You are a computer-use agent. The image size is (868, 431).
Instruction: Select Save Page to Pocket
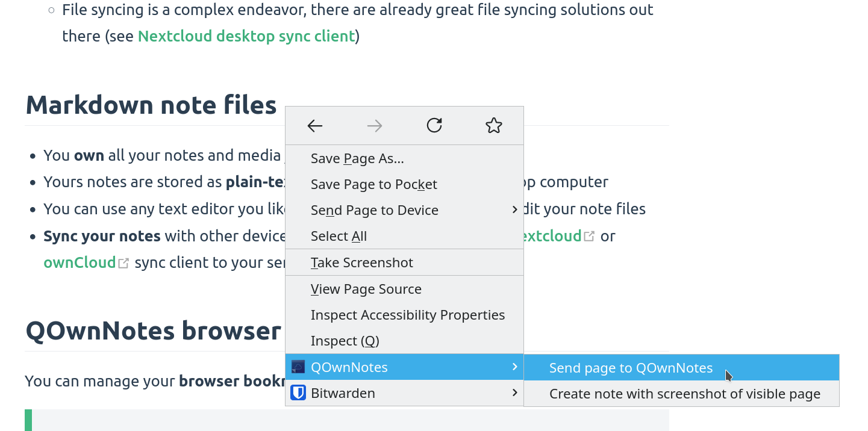[x=373, y=184]
